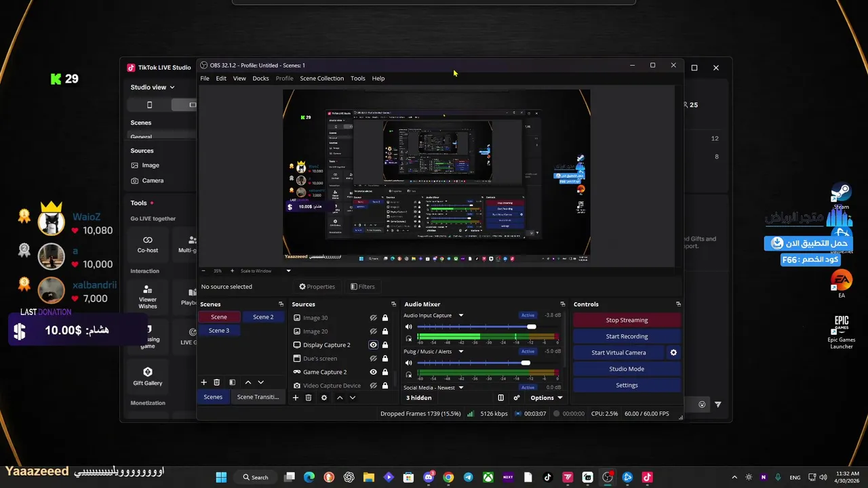Pop out the Audio Mixer dock
The width and height of the screenshot is (868, 488).
562,304
